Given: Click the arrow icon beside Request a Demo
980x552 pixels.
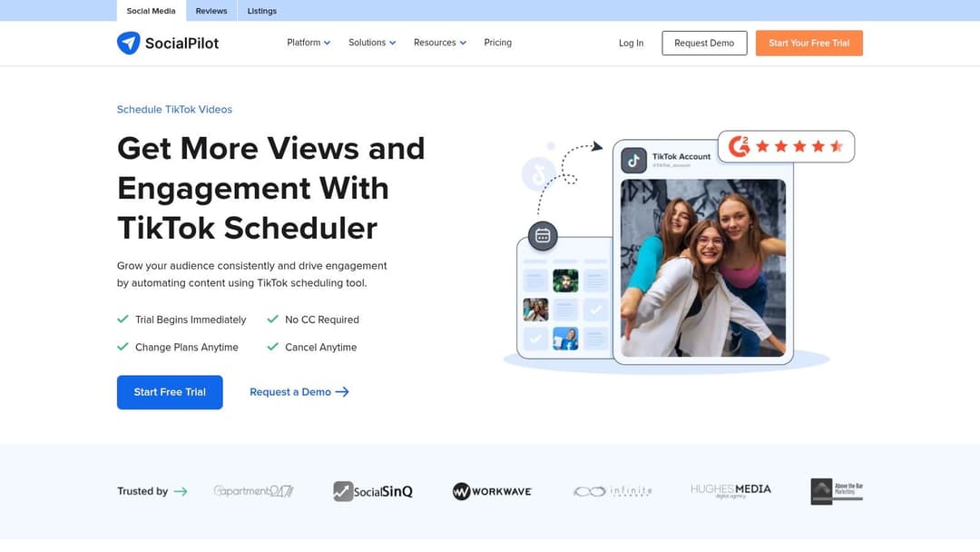Looking at the screenshot, I should 342,392.
